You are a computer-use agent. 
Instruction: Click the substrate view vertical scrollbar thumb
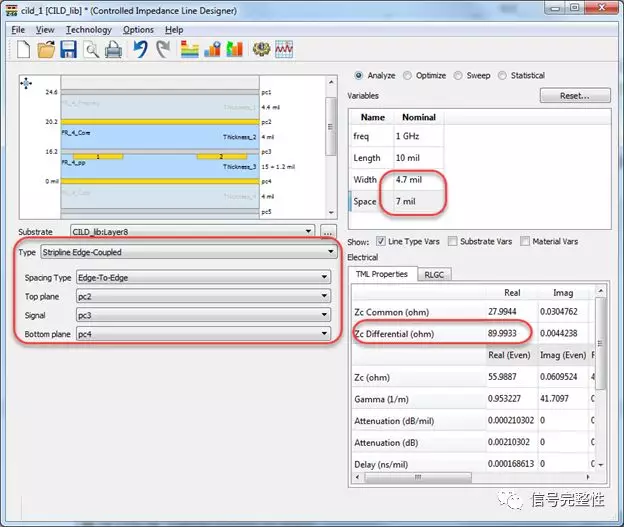pyautogui.click(x=330, y=127)
